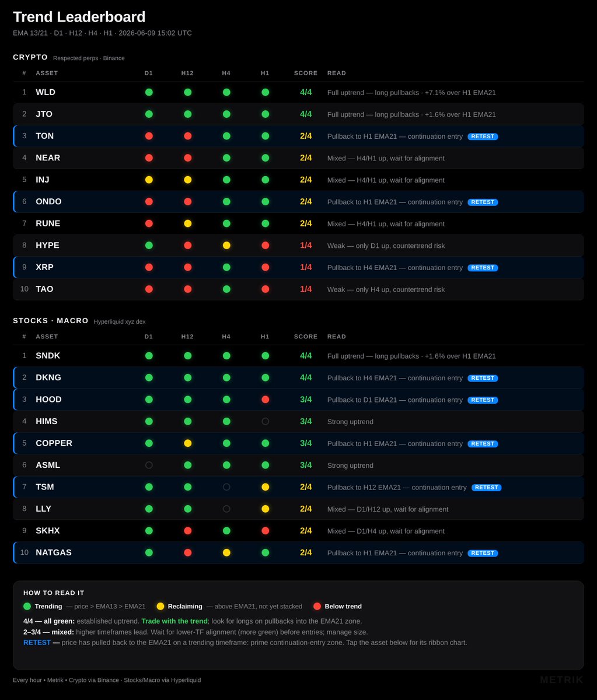The width and height of the screenshot is (597, 700).
Task: Click the RETEST badge on ONDO row
Action: tap(483, 202)
